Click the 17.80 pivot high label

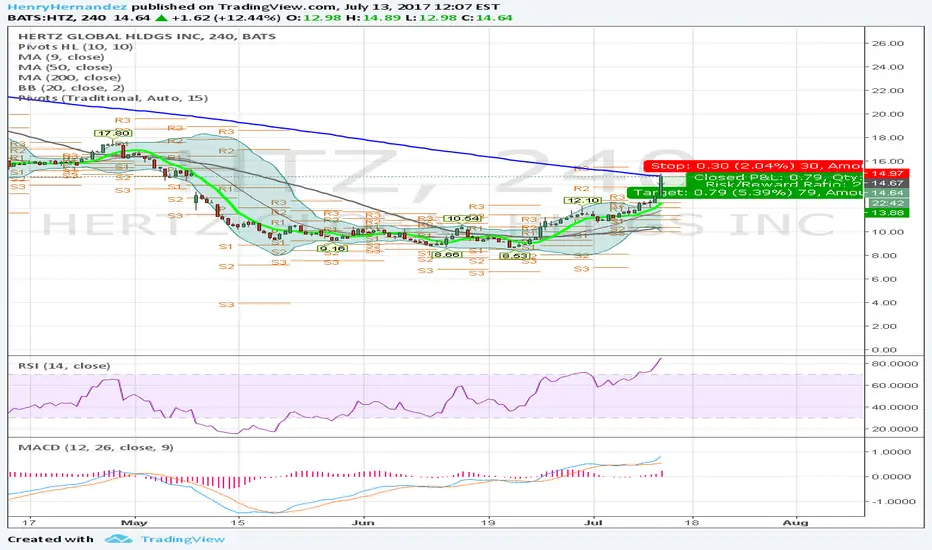tap(114, 133)
